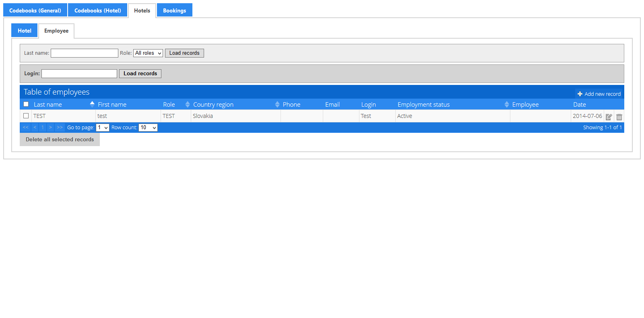Tick the select-all checkbox in table header
Viewport: 644px width, 318px height.
26,104
